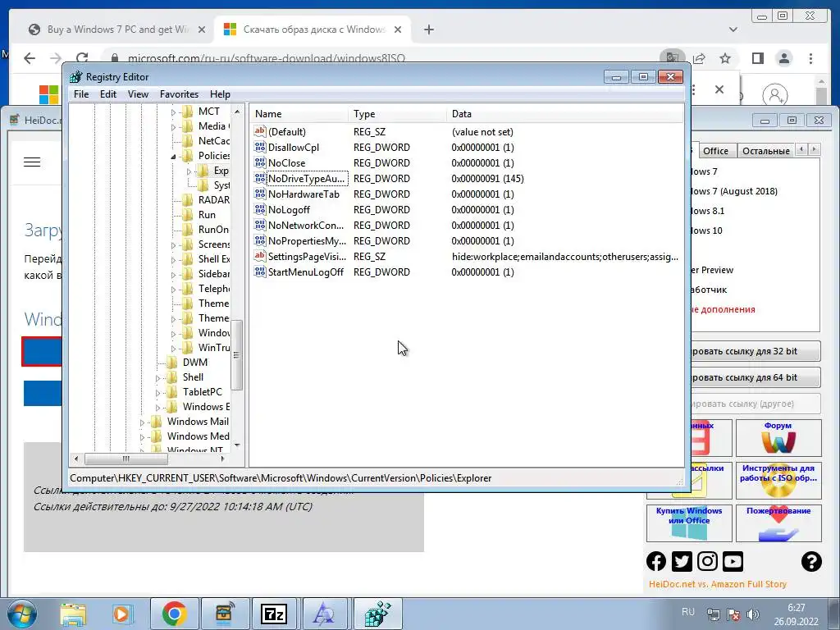Image resolution: width=840 pixels, height=630 pixels.
Task: Click the Chrome reload button
Action: [x=82, y=58]
